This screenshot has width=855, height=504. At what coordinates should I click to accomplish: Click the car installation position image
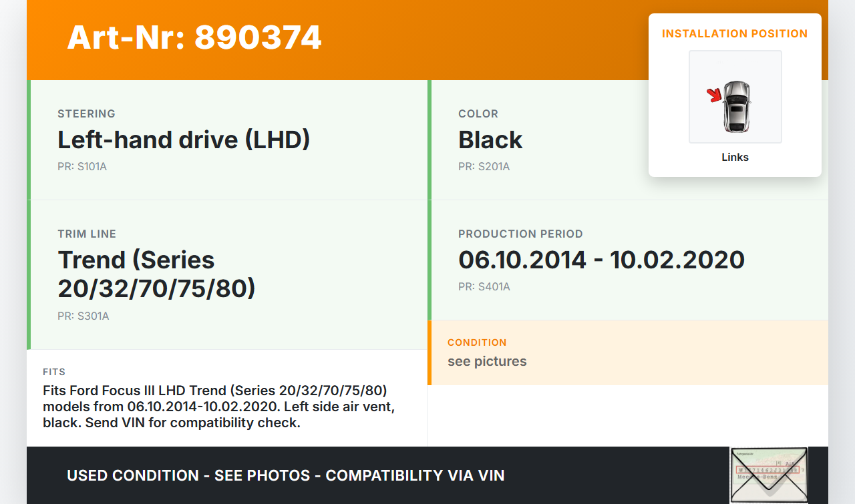(x=735, y=97)
